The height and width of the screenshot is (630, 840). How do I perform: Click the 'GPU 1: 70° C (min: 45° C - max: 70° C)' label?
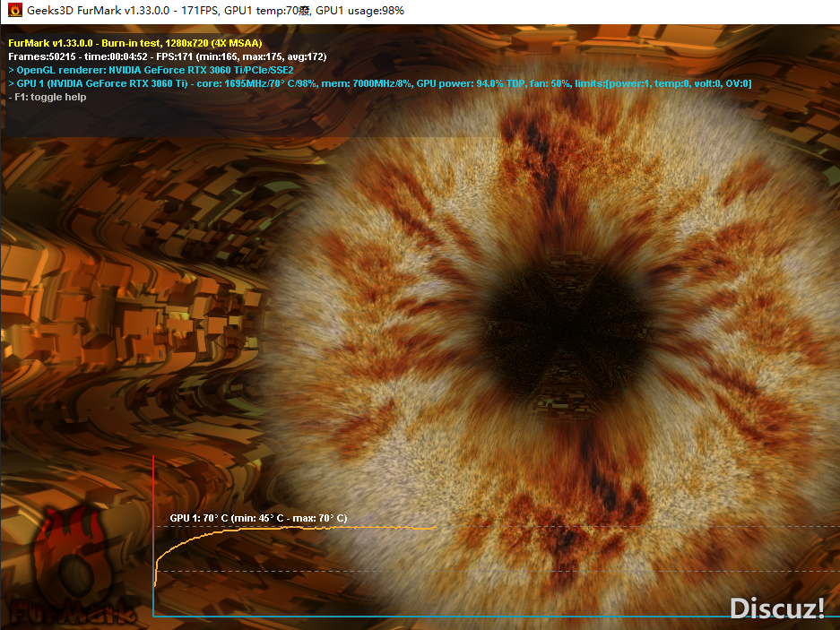(x=258, y=518)
